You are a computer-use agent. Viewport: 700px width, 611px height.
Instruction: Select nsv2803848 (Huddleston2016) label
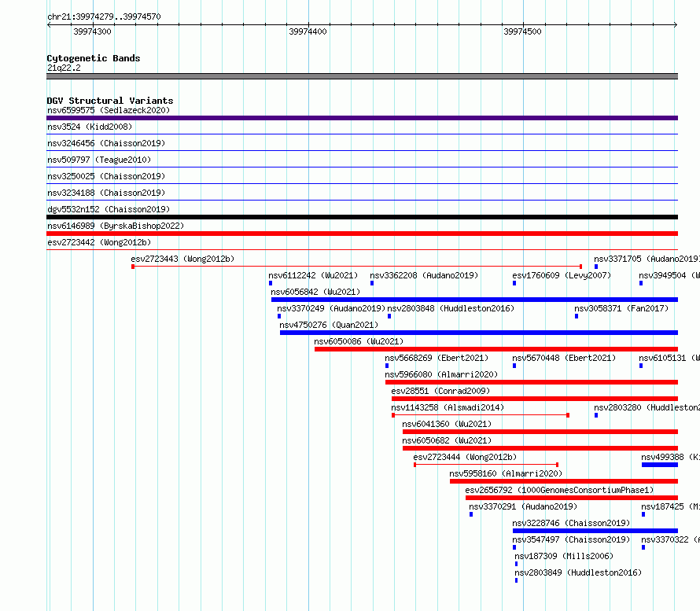pyautogui.click(x=451, y=308)
